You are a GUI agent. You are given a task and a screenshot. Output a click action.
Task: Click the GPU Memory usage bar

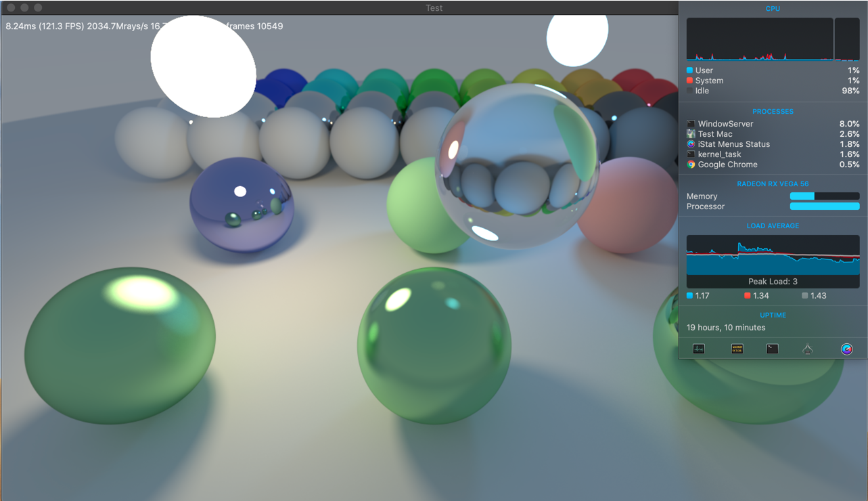(x=824, y=196)
